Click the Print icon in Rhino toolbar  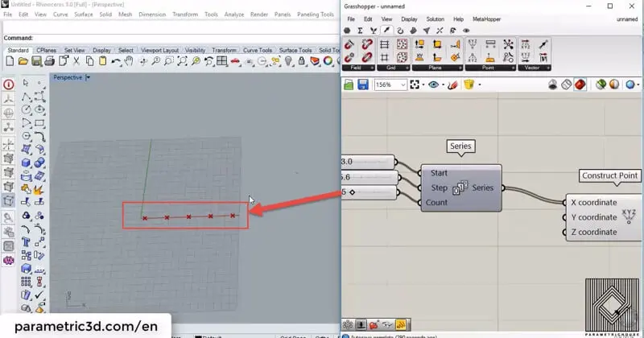(x=49, y=61)
